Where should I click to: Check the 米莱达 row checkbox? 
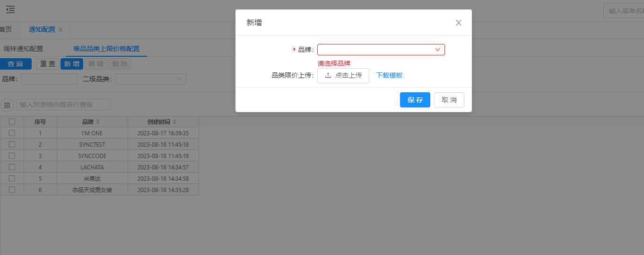(12, 178)
